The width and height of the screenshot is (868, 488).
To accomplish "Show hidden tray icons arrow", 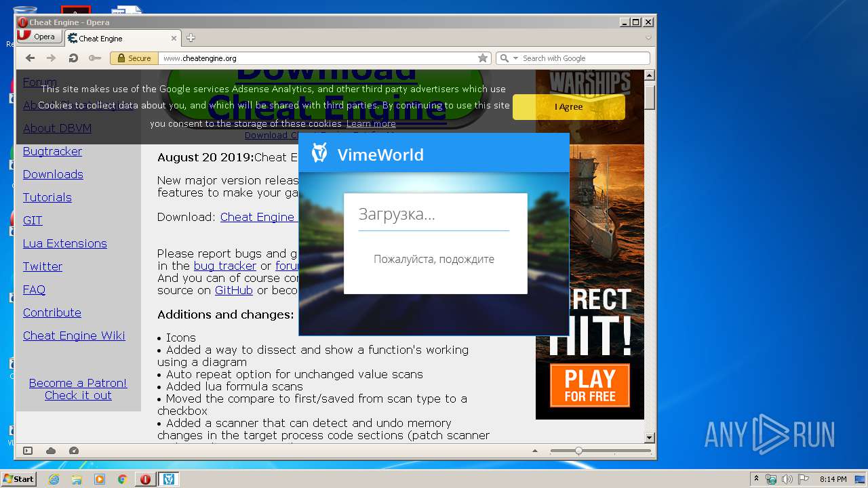I will (757, 479).
